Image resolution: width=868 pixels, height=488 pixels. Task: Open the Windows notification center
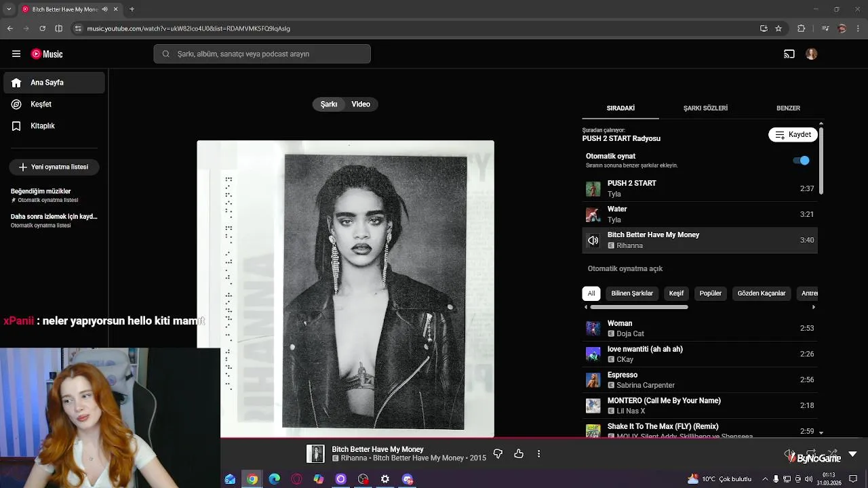853,479
